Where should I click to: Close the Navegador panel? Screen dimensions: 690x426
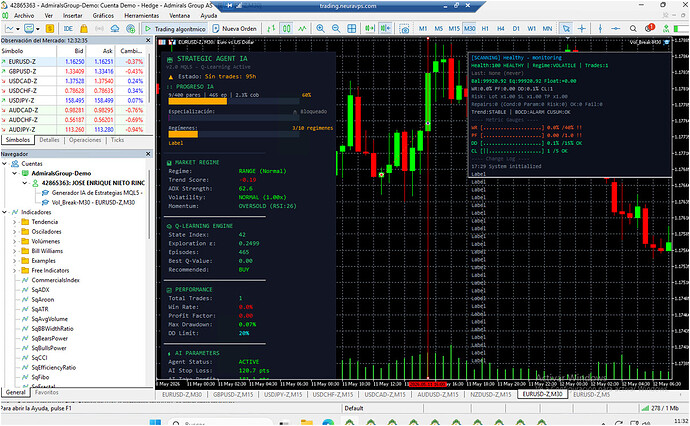[x=148, y=154]
